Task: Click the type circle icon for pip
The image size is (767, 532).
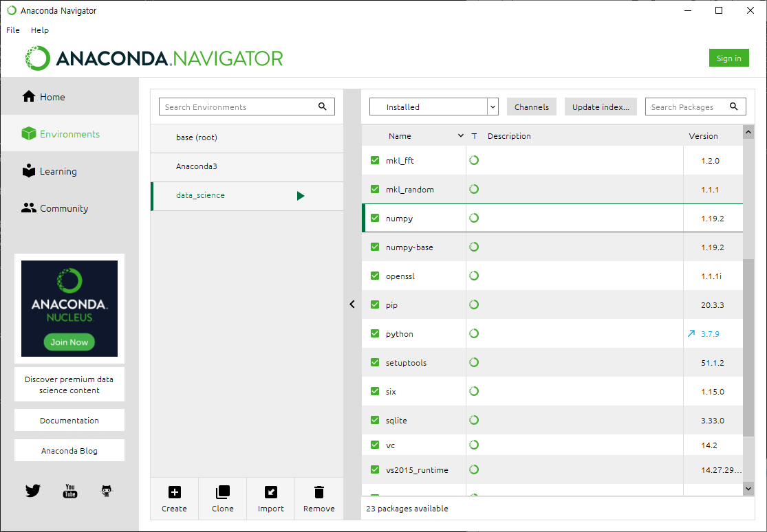Action: 473,304
